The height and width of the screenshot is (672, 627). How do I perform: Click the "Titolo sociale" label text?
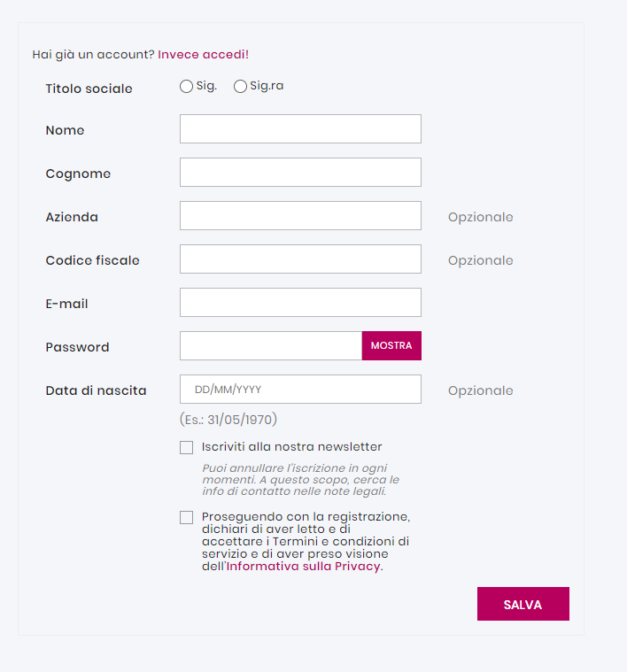pos(89,89)
